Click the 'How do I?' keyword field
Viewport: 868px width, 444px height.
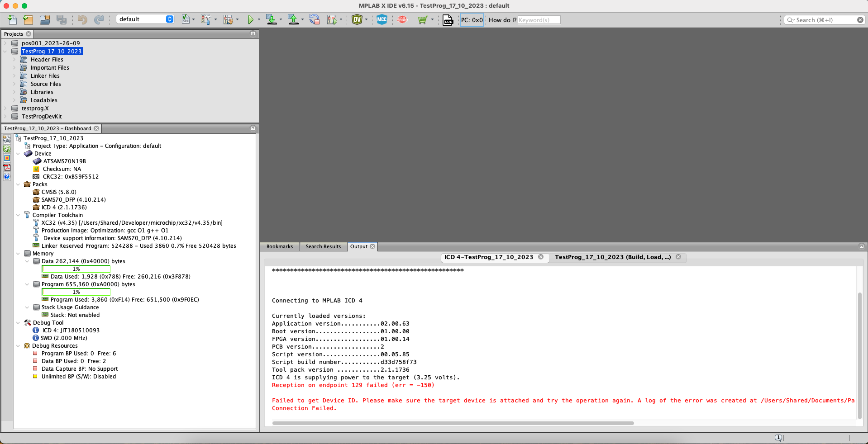[x=539, y=20]
